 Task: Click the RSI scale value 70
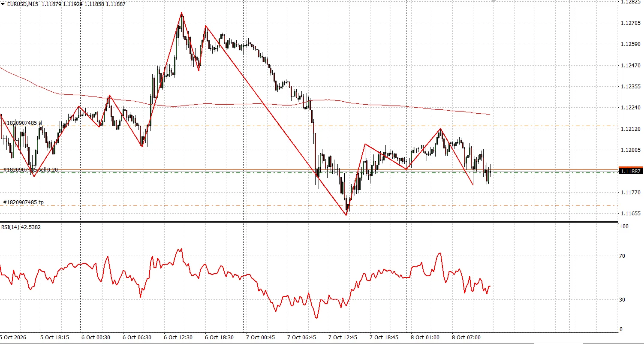[x=623, y=256]
